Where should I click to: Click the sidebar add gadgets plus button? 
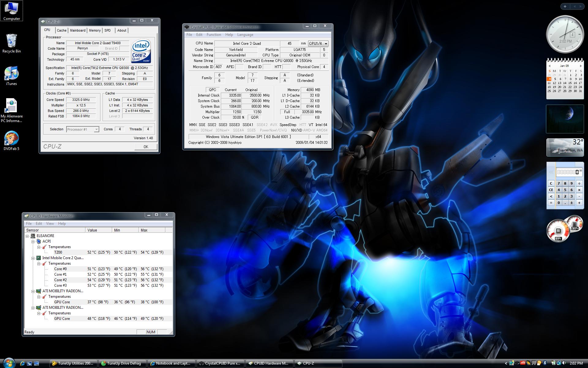(x=565, y=6)
